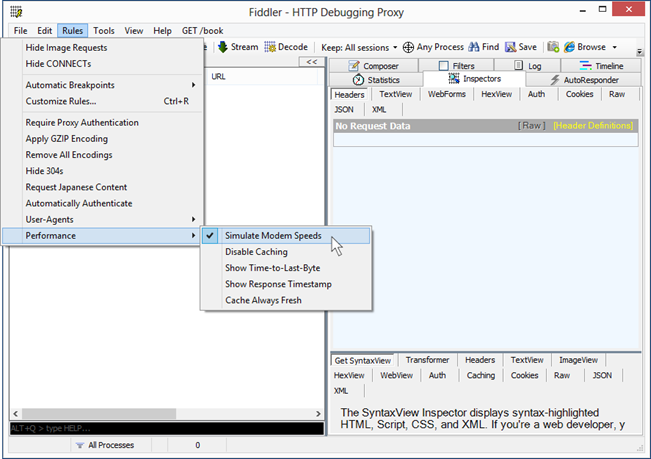Click the Find binoculars icon

(474, 47)
